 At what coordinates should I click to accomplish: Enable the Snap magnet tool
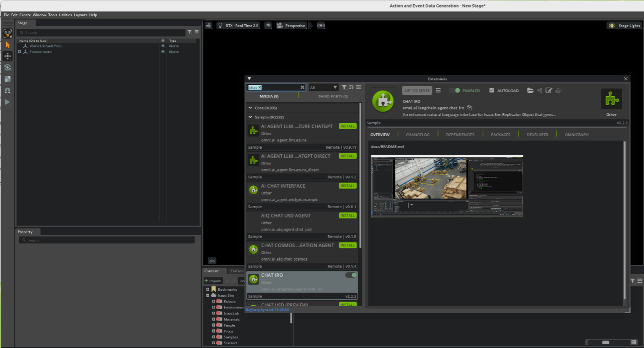click(x=7, y=91)
